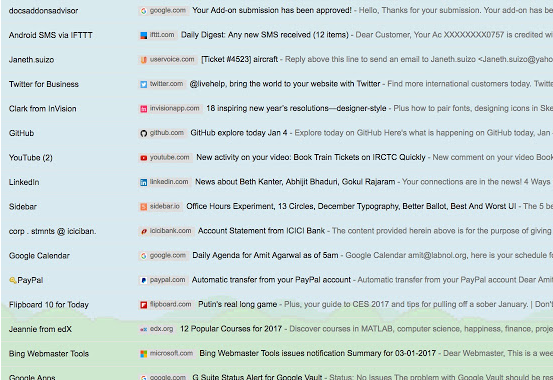
Task: Select sender Janeth.suizo
Action: point(31,60)
